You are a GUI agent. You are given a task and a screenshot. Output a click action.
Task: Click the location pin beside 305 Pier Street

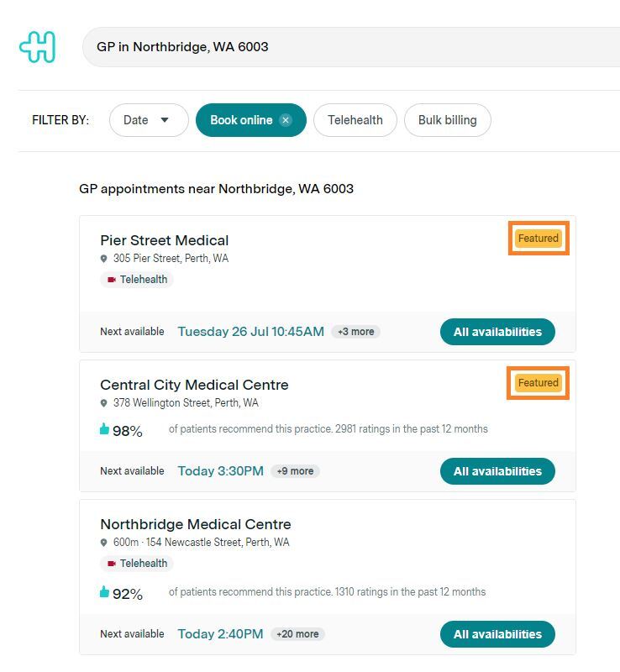pos(104,259)
